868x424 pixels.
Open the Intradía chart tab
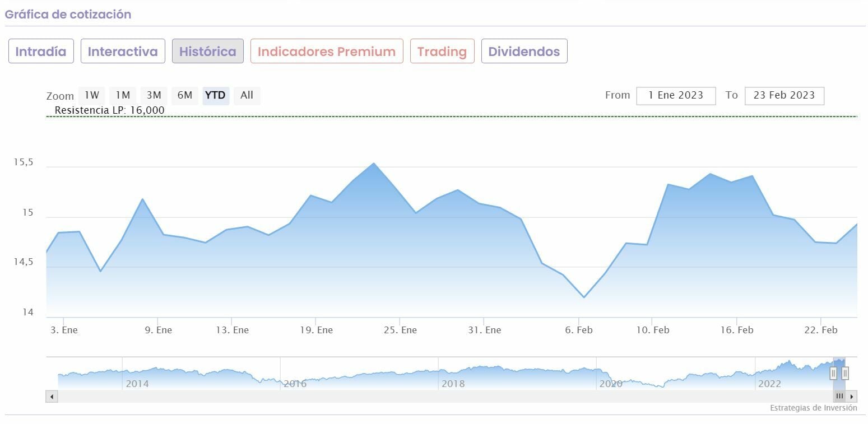pos(41,52)
